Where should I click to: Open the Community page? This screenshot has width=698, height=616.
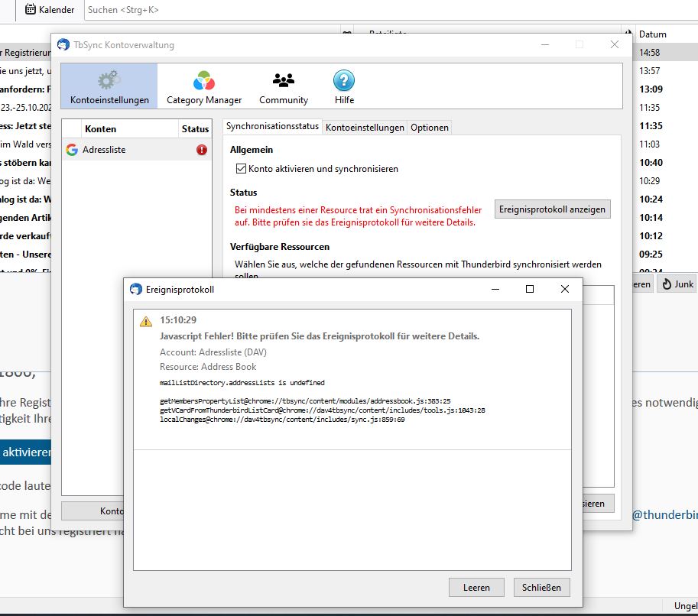tap(284, 87)
